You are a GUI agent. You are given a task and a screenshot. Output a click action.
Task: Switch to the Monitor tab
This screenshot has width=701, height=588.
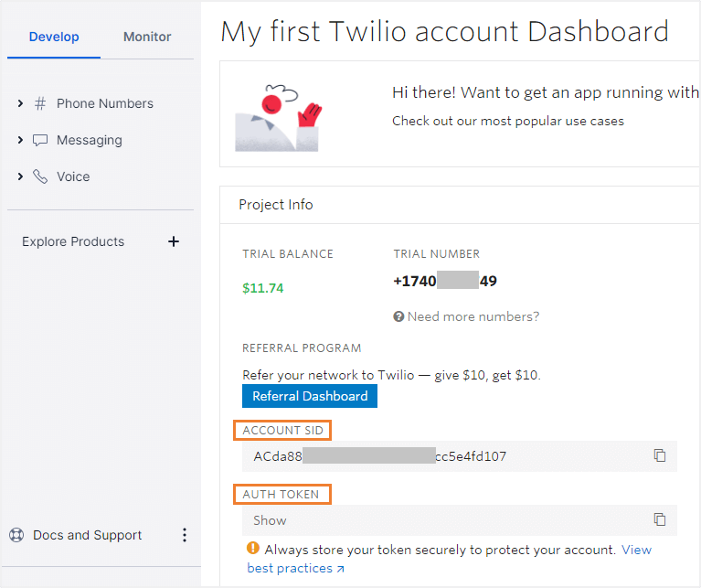[x=147, y=37]
